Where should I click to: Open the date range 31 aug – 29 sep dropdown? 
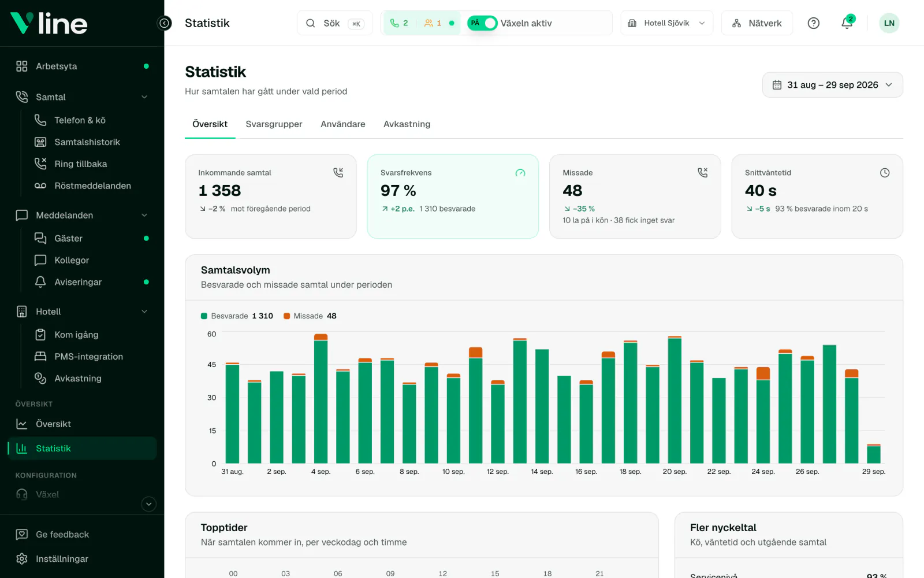[x=832, y=85]
